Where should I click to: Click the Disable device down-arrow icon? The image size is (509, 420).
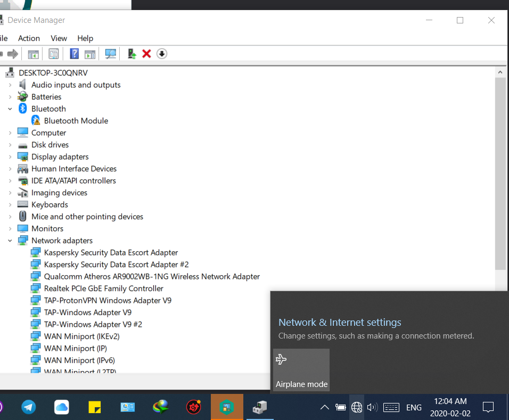click(x=162, y=54)
